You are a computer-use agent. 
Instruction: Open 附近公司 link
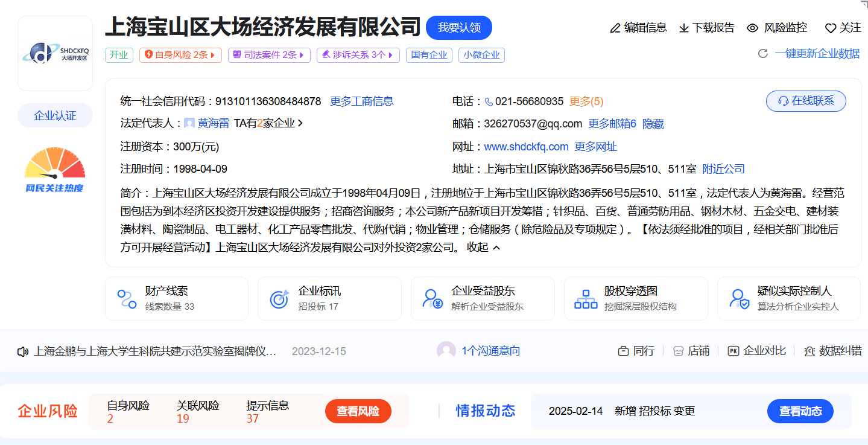click(724, 169)
